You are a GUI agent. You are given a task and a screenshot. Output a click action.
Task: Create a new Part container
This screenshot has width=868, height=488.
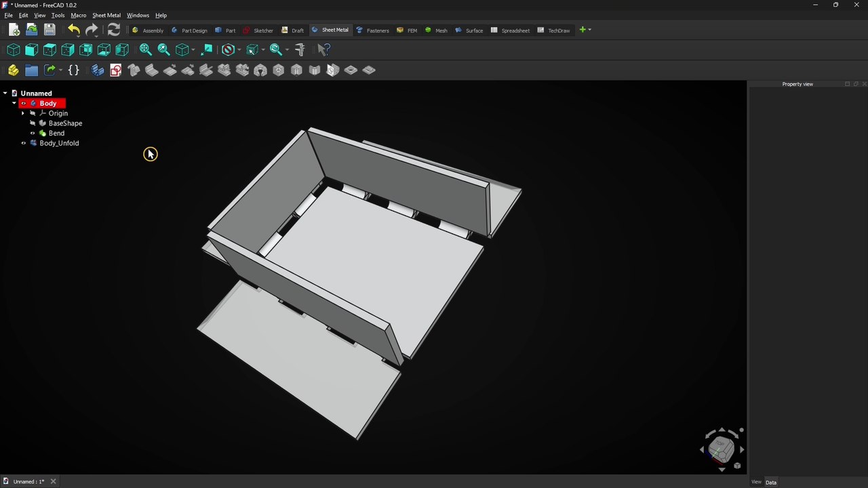click(x=14, y=70)
